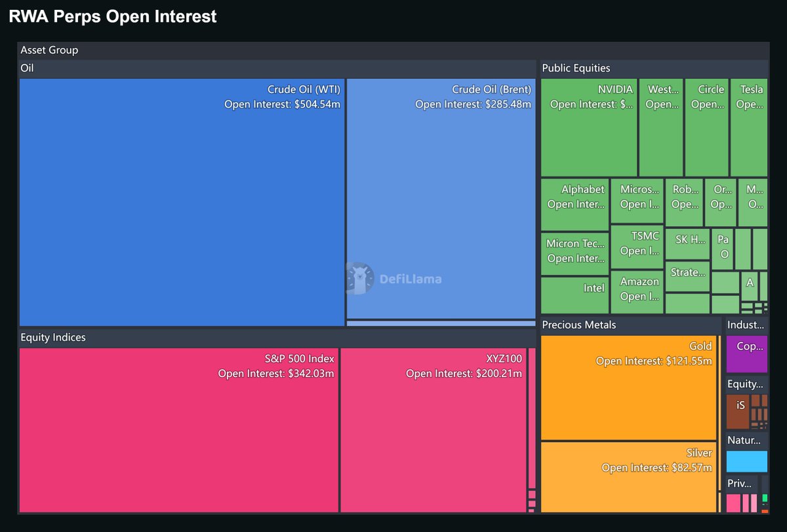Select the XYZ100 treemap block
This screenshot has width=787, height=532.
(434, 430)
